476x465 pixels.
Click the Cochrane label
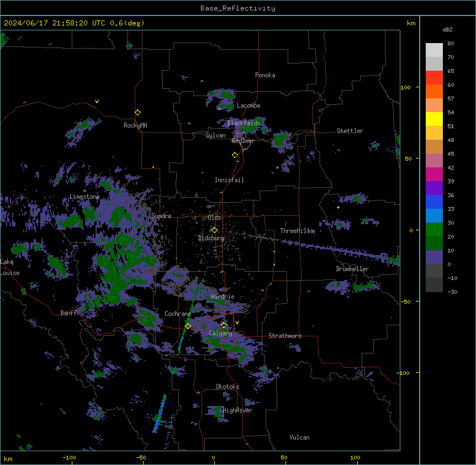click(178, 314)
